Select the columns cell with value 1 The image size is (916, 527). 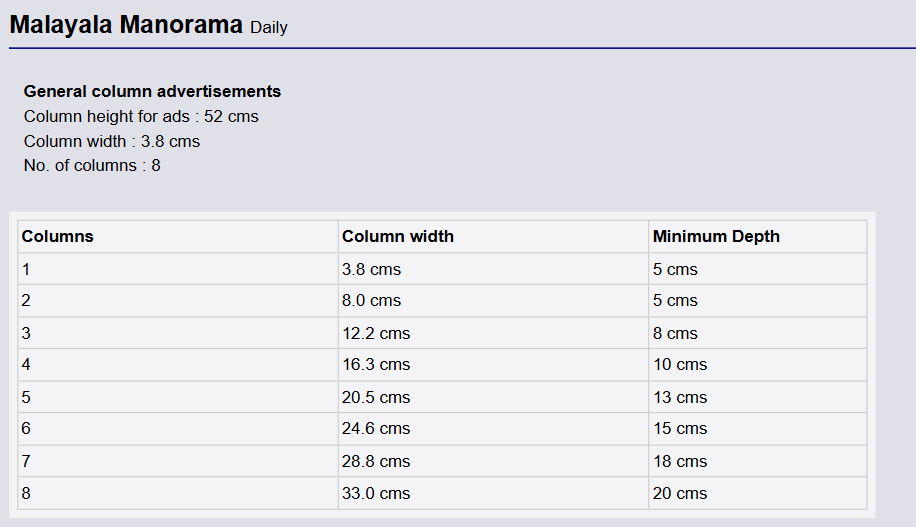coord(178,269)
